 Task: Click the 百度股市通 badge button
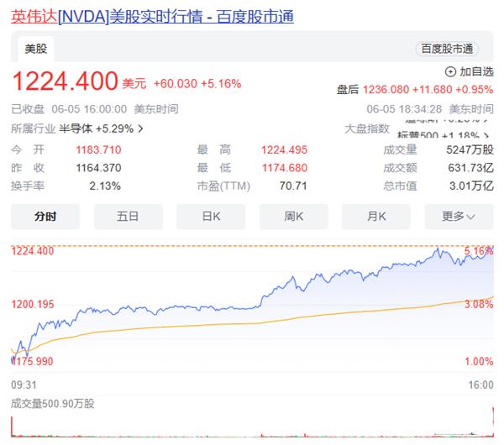[447, 49]
